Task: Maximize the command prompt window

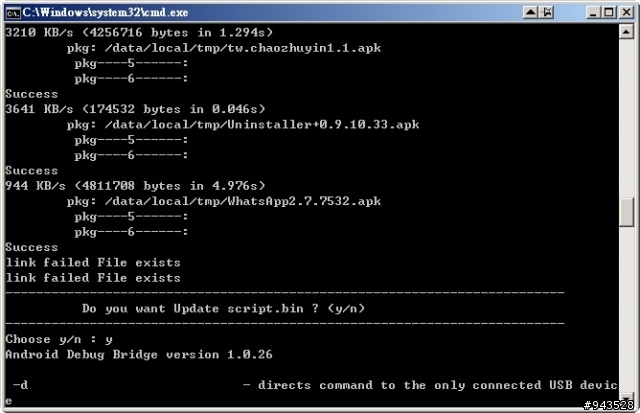Action: coord(609,13)
